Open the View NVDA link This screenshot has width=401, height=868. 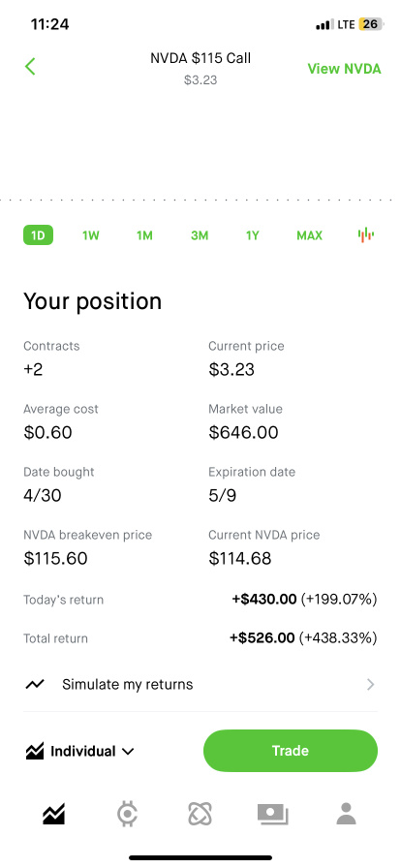344,69
